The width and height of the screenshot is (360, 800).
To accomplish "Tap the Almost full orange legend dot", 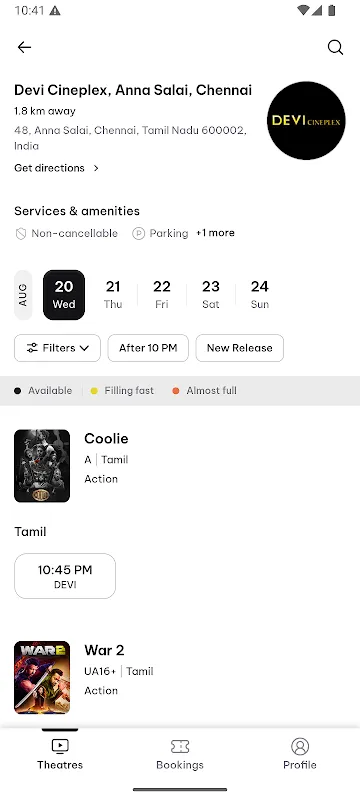I will (x=176, y=391).
